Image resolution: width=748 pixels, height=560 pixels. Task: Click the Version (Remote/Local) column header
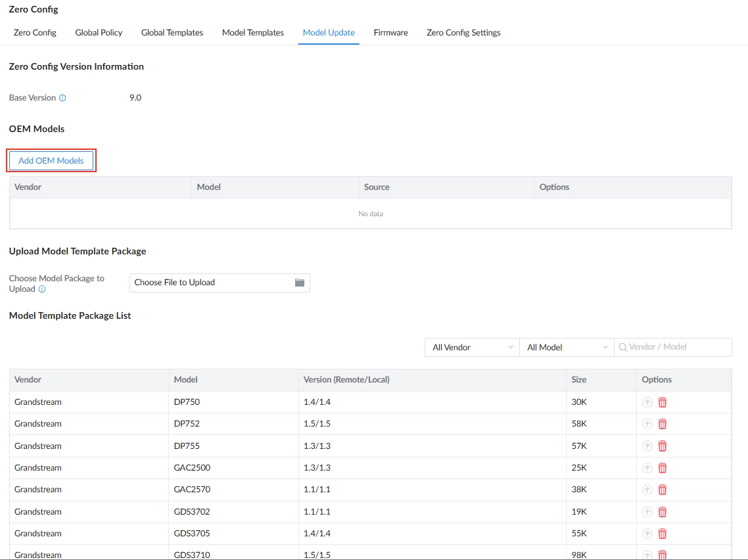click(432, 380)
